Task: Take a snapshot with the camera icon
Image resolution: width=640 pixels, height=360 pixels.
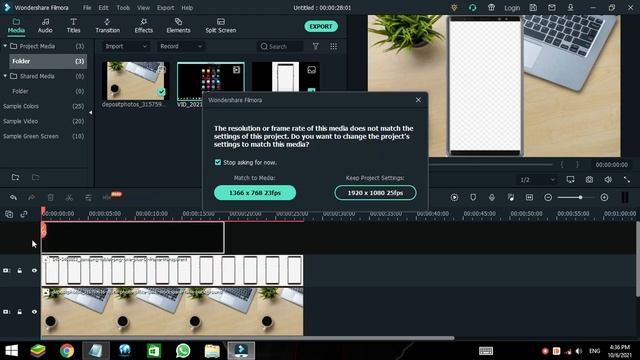Action: [x=589, y=180]
